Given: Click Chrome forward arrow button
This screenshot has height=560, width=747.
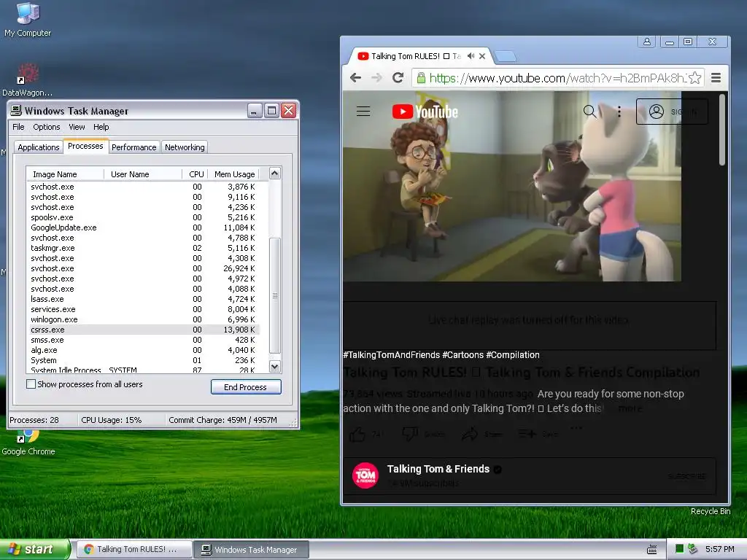Looking at the screenshot, I should [x=376, y=77].
